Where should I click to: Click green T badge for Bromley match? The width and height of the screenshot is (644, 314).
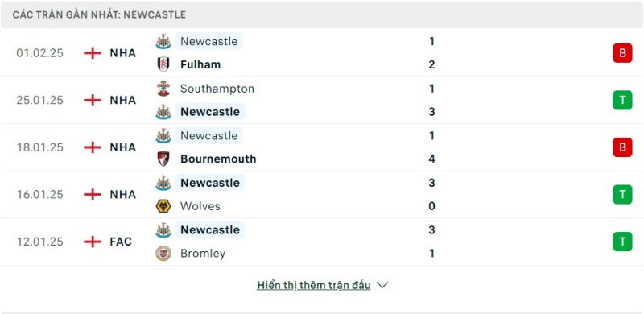(622, 242)
